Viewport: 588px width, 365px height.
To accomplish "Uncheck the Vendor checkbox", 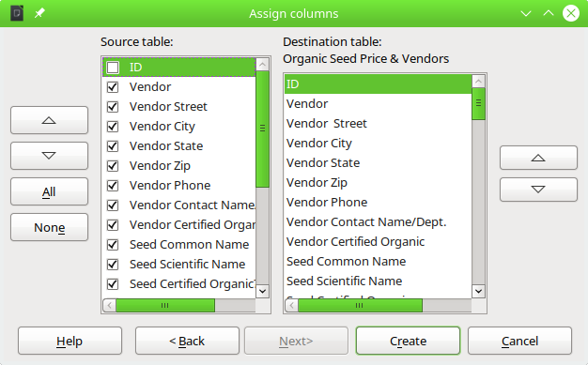I will click(x=113, y=87).
